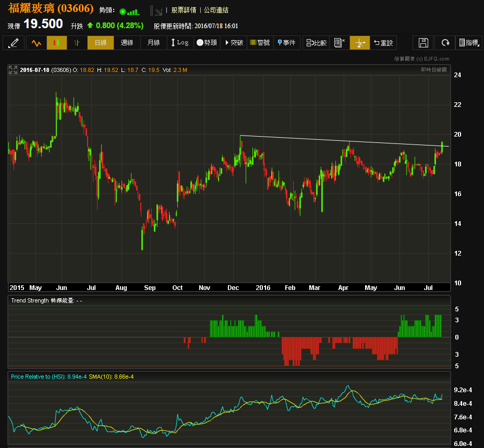Click the white trendline on the chart

click(x=344, y=141)
